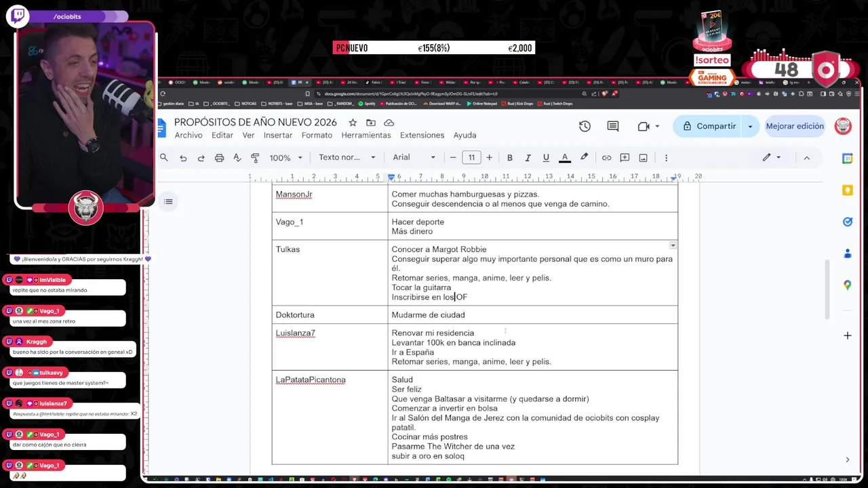Open the Extensiones menu

422,135
